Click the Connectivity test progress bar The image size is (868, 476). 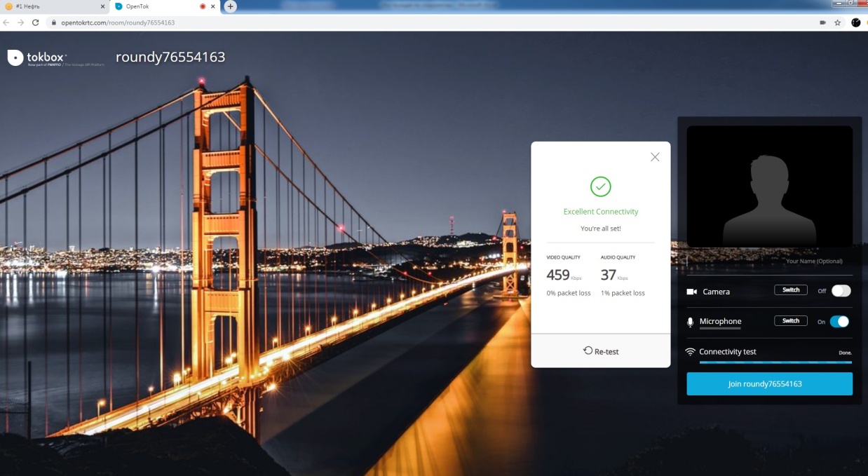tap(775, 362)
